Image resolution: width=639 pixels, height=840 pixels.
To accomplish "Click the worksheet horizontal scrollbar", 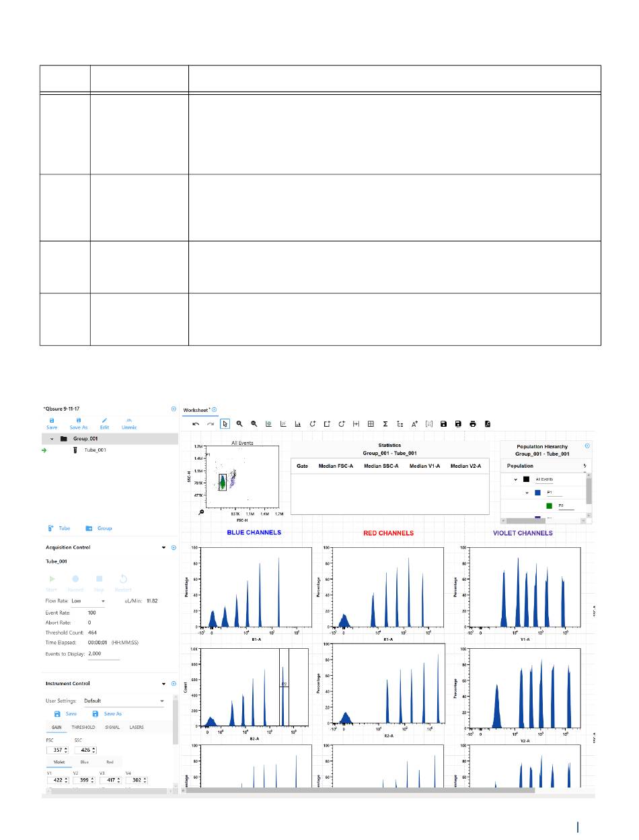I will (361, 790).
